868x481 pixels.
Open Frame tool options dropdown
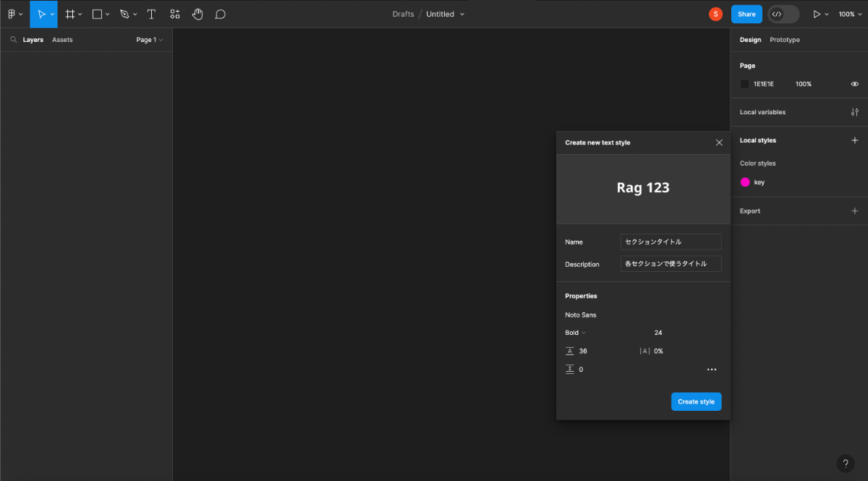coord(80,14)
